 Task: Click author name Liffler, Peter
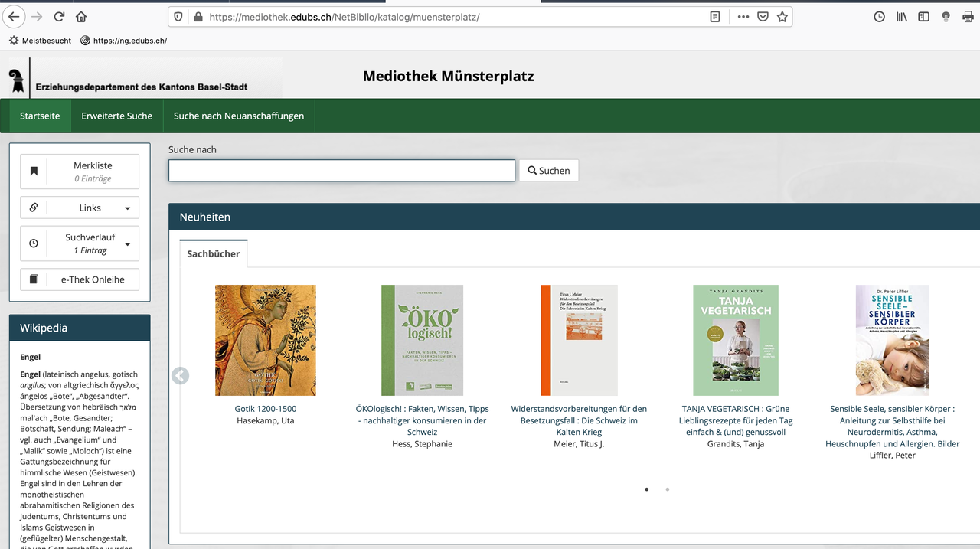coord(893,456)
